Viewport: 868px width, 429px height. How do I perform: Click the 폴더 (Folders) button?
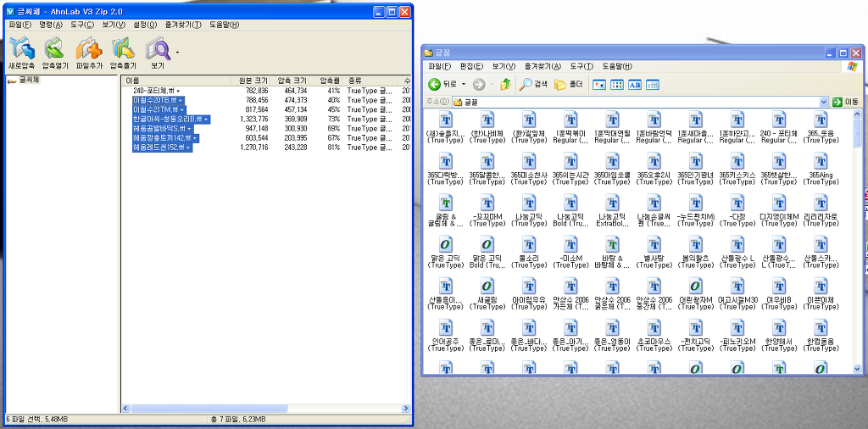(570, 84)
